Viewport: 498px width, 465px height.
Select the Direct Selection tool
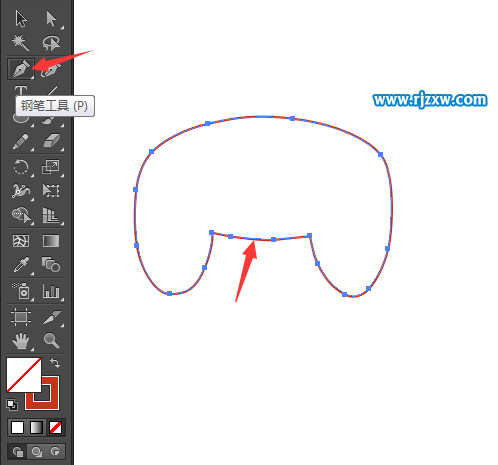click(51, 19)
